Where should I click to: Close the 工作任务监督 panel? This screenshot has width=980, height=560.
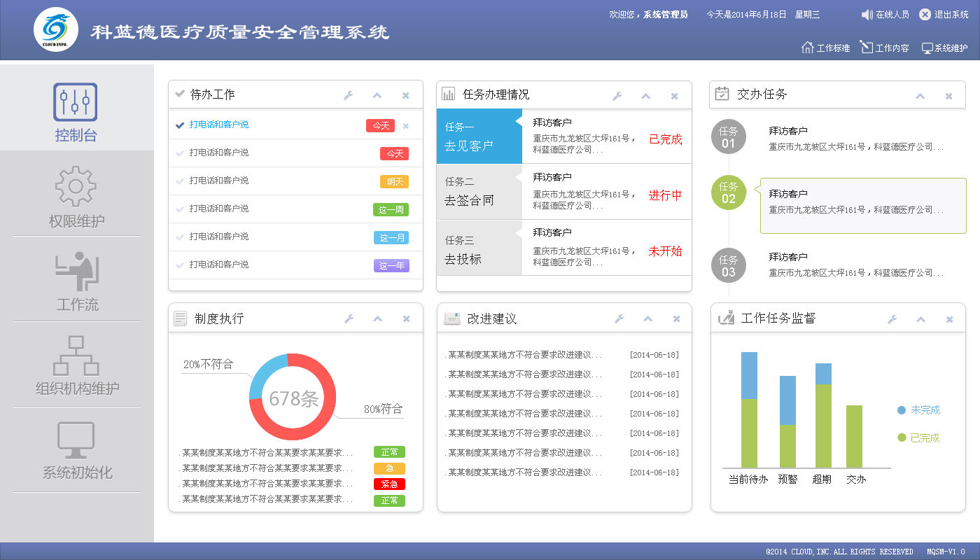[x=950, y=319]
